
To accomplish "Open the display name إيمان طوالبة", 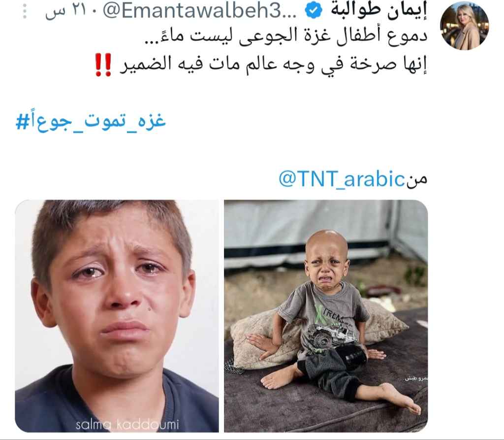I will click(378, 11).
